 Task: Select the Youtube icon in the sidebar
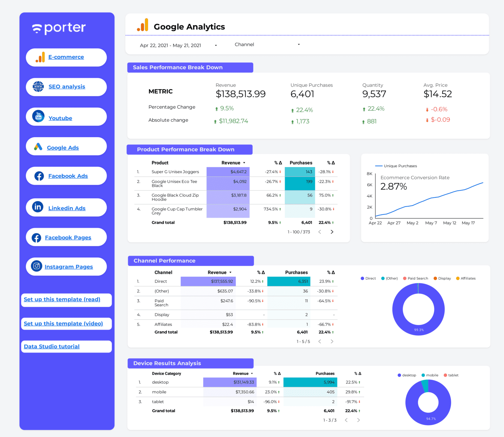click(38, 116)
